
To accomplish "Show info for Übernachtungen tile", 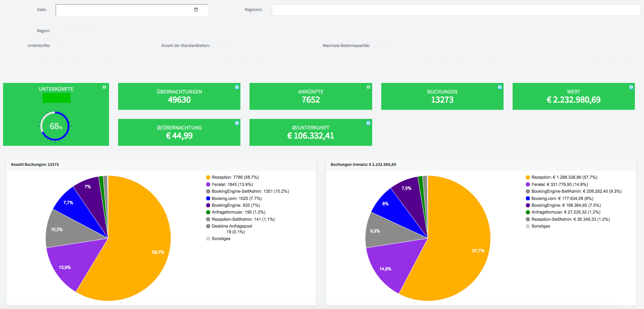I will pyautogui.click(x=237, y=87).
